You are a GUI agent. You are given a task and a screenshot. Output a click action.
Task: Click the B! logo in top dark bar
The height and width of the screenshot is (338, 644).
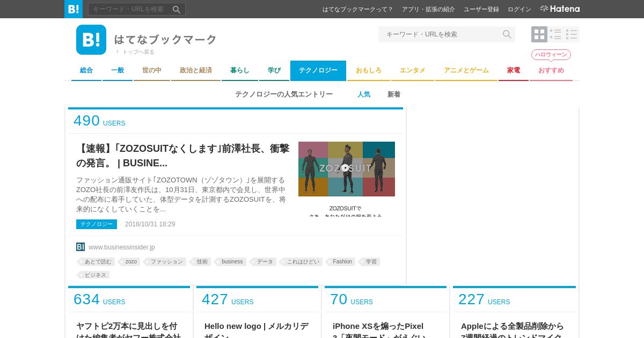tap(74, 9)
